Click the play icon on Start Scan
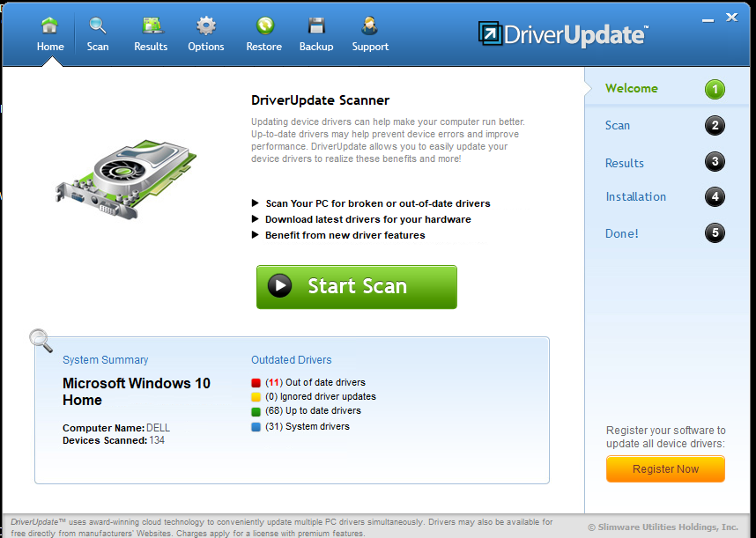Image resolution: width=756 pixels, height=538 pixels. (279, 285)
